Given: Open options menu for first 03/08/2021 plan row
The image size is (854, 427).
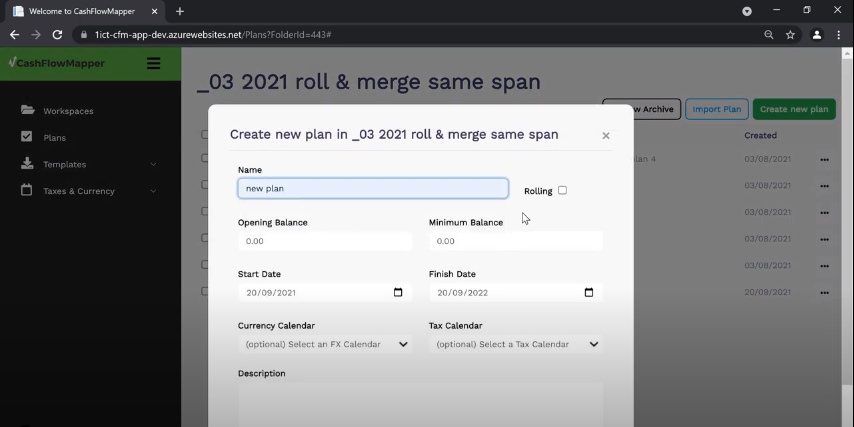Looking at the screenshot, I should [825, 160].
